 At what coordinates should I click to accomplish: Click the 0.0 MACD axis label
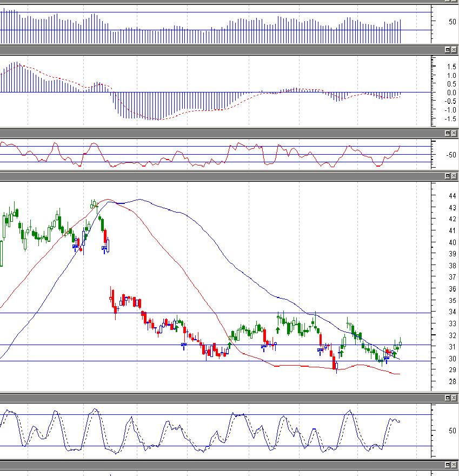pyautogui.click(x=451, y=93)
